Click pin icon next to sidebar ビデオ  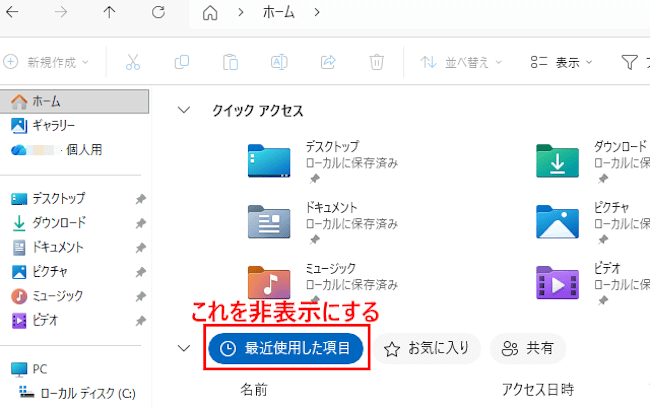pyautogui.click(x=141, y=321)
